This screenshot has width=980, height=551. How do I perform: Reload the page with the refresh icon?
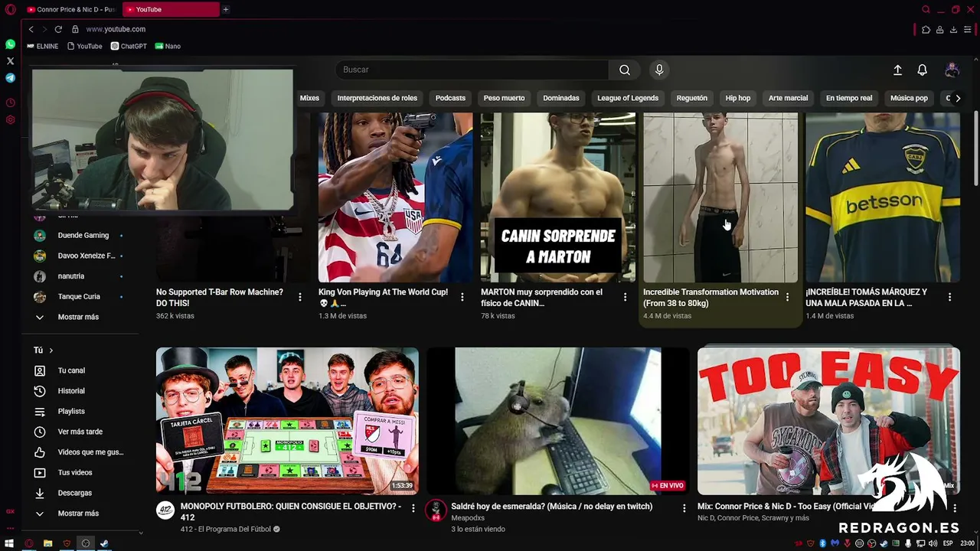[58, 29]
